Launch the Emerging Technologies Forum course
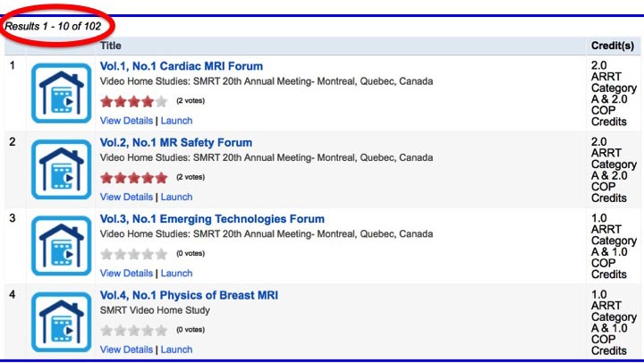This screenshot has width=644, height=363. click(176, 274)
